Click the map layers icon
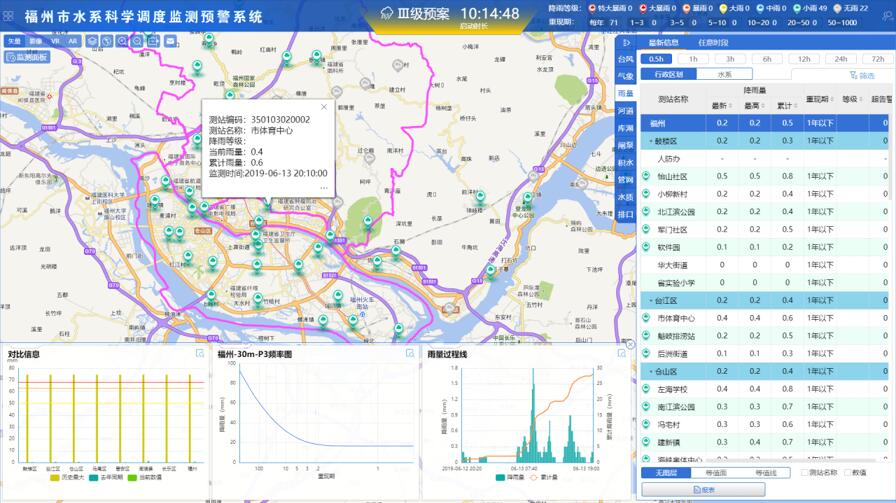Viewport: 896px width, 503px height. click(92, 41)
